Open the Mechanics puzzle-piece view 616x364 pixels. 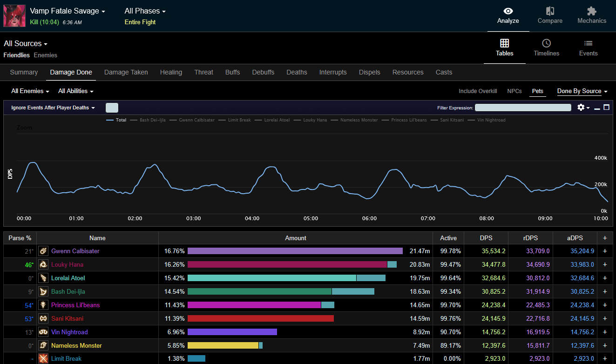pos(592,16)
